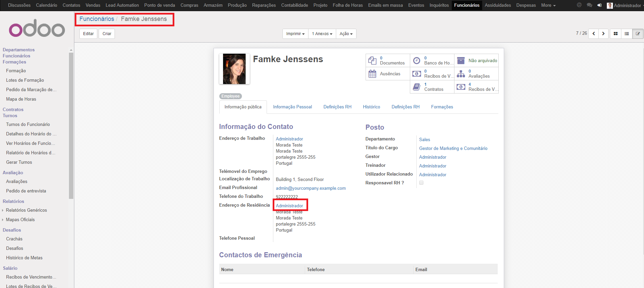Image resolution: width=644 pixels, height=288 pixels.
Task: Click Famke Jenssens employee photo
Action: click(234, 69)
